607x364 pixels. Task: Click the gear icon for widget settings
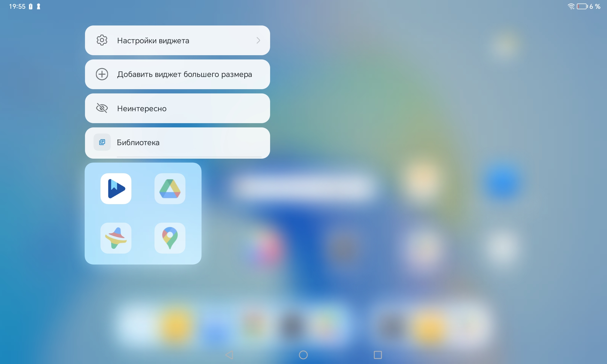pyautogui.click(x=102, y=40)
